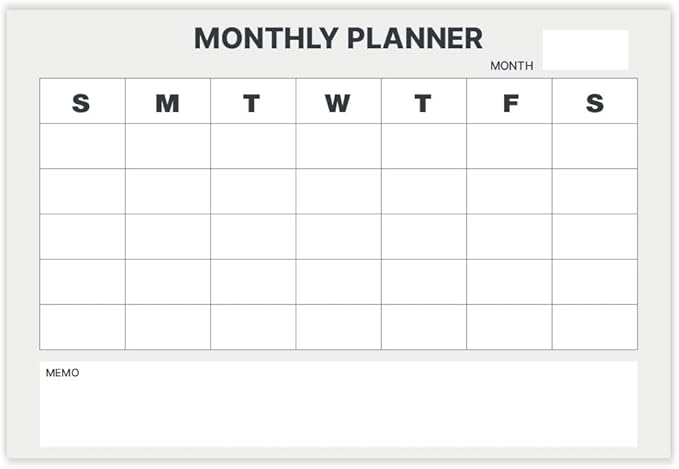
Task: Click the blank month input box
Action: (x=585, y=50)
